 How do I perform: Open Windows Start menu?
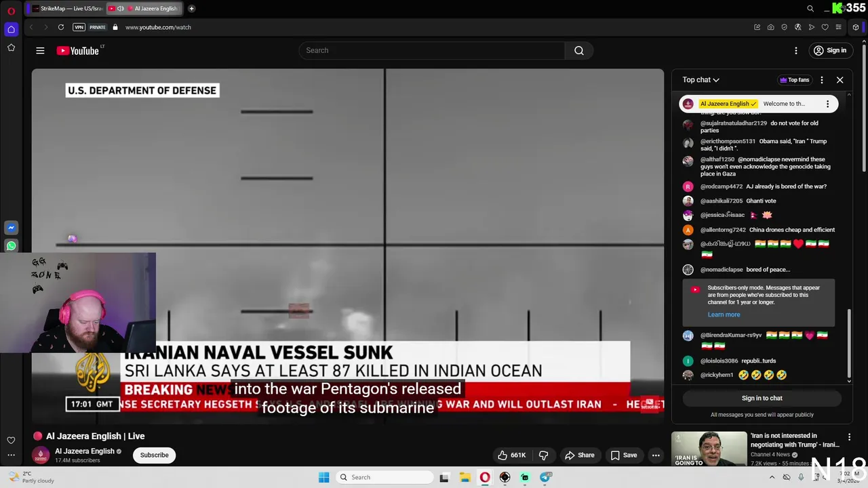pyautogui.click(x=323, y=477)
